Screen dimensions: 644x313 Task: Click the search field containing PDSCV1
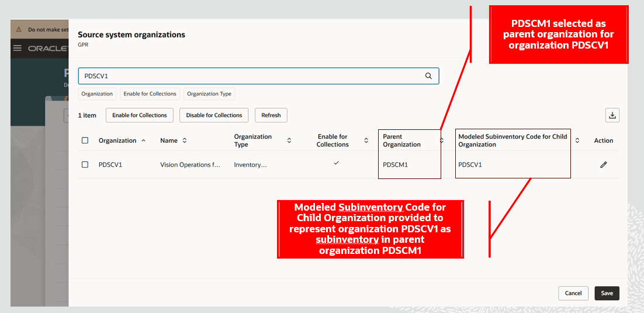259,76
